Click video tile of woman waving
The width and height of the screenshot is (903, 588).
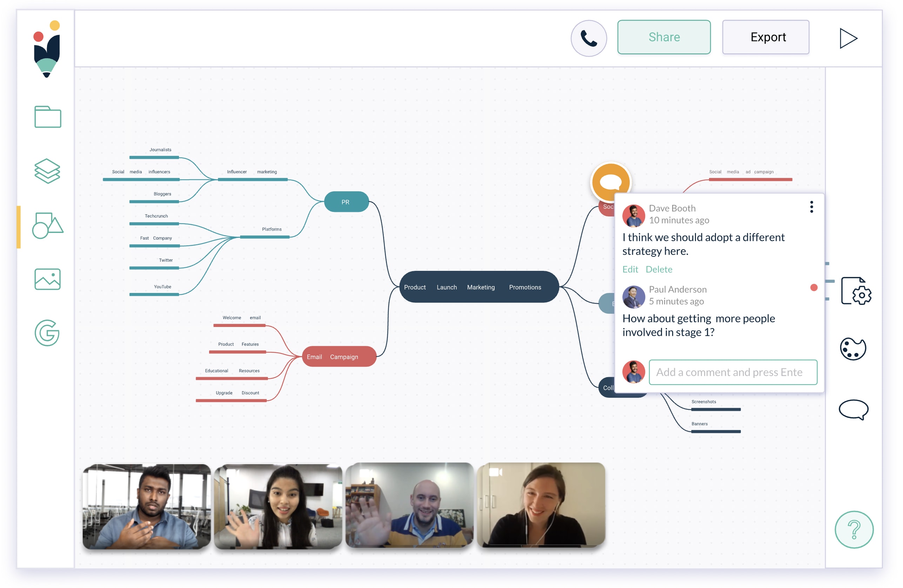[x=278, y=506]
